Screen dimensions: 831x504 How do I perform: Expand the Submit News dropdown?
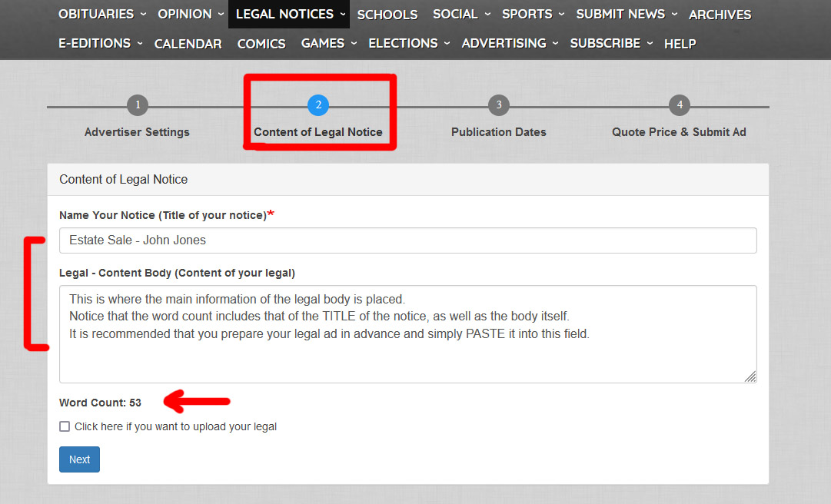point(627,14)
